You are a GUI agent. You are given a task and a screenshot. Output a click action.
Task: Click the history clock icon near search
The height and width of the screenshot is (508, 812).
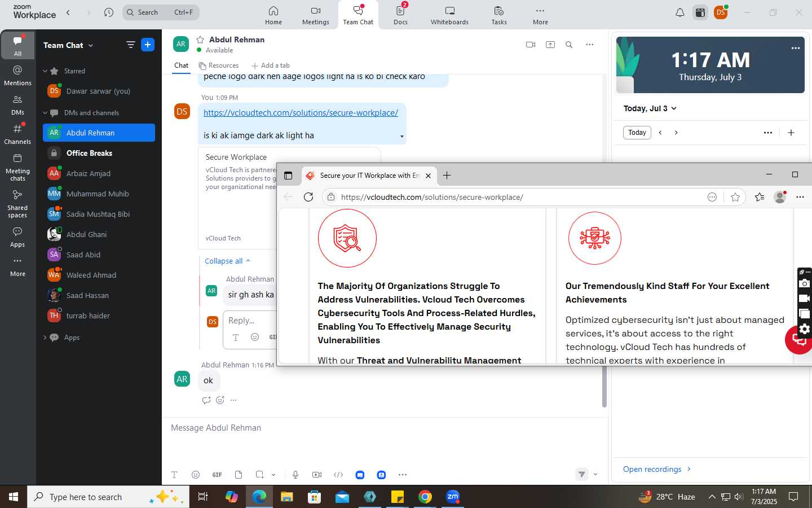(109, 12)
